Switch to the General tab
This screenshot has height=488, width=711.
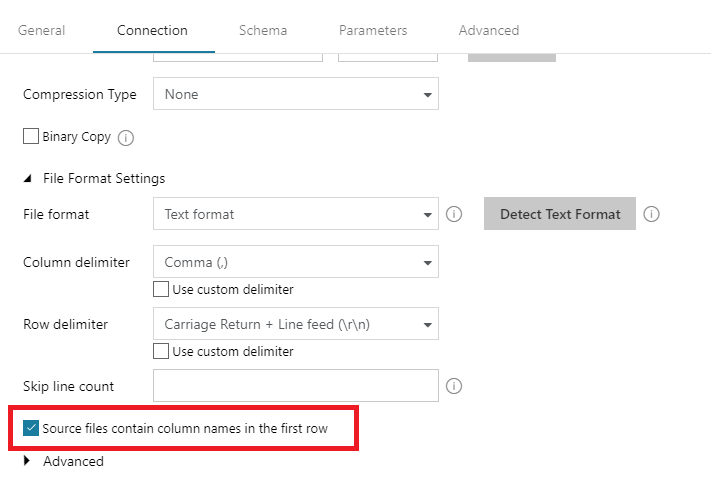(42, 30)
